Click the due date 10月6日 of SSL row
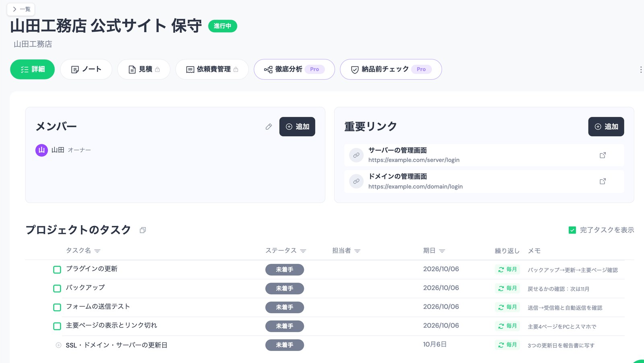The image size is (644, 363). 435,345
